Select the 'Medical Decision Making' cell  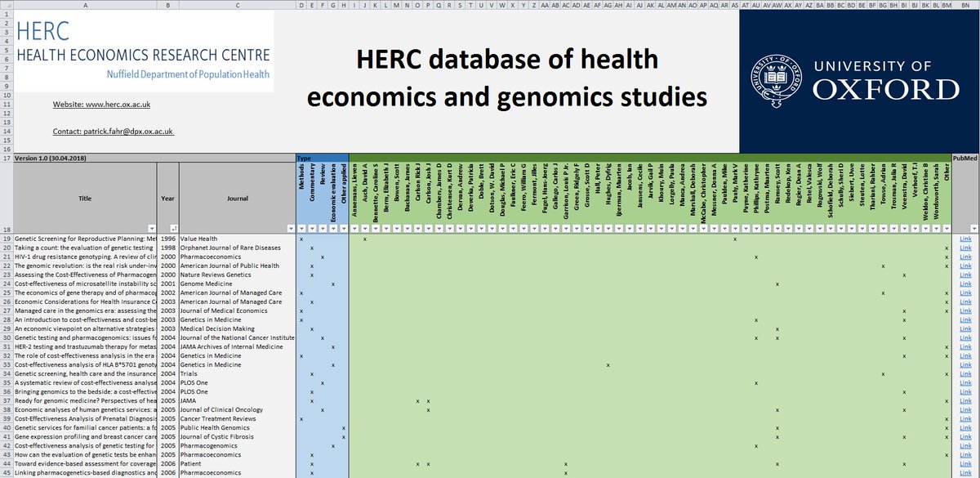[x=237, y=328]
